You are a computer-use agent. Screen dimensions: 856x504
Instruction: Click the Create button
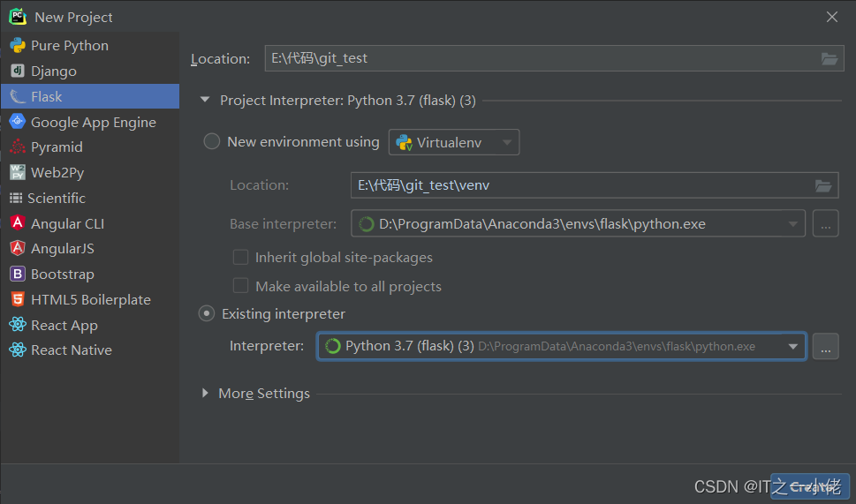click(x=809, y=485)
